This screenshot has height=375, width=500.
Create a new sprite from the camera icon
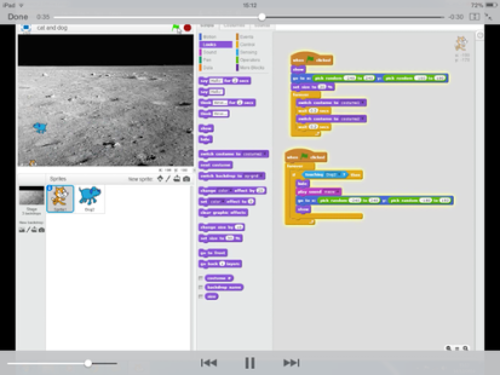pyautogui.click(x=186, y=179)
